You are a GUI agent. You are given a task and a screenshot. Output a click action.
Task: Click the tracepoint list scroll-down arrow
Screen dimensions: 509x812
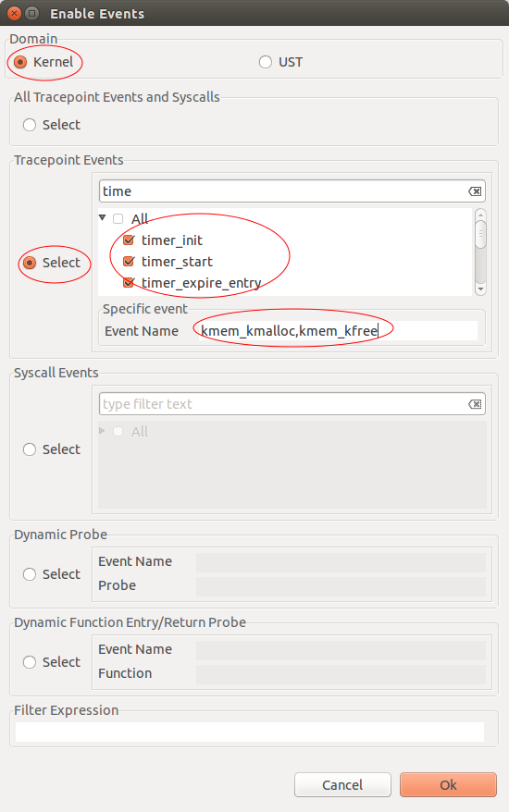[x=480, y=289]
